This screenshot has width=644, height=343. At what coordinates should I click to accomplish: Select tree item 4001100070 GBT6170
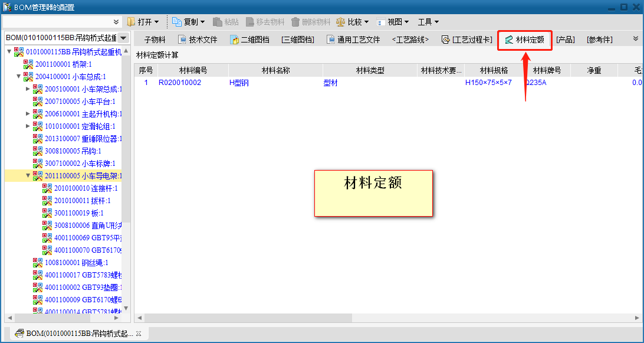click(88, 250)
